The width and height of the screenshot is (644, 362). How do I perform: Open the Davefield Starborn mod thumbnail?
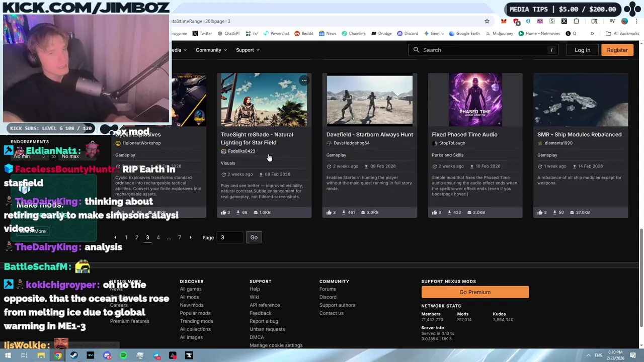click(x=370, y=100)
